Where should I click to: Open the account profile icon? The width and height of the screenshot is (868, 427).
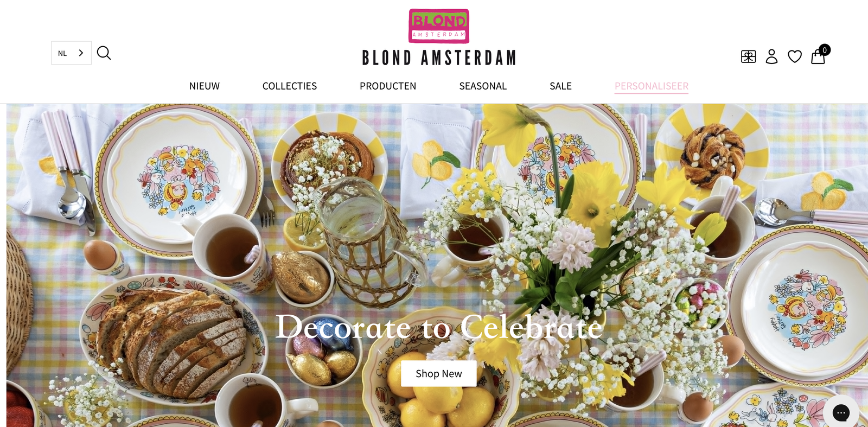(771, 56)
